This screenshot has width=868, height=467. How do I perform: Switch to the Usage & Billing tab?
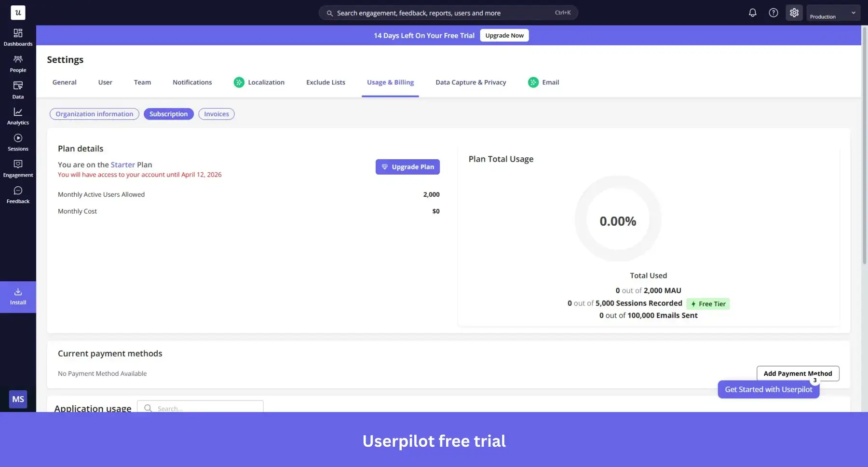coord(391,82)
